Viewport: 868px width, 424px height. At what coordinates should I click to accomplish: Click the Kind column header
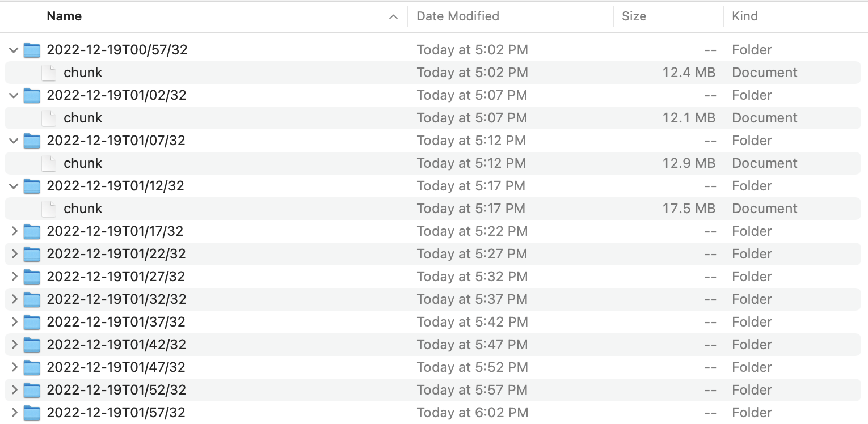point(745,16)
